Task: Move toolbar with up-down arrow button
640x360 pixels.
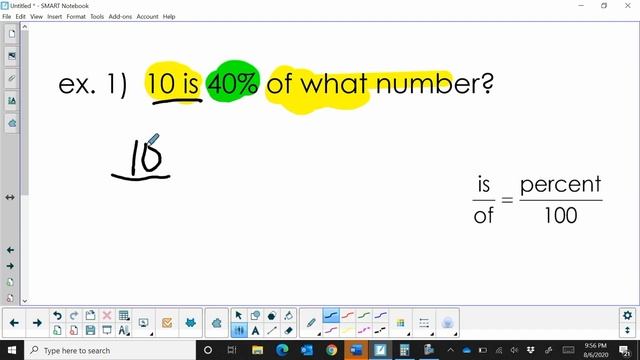Action: [627, 330]
